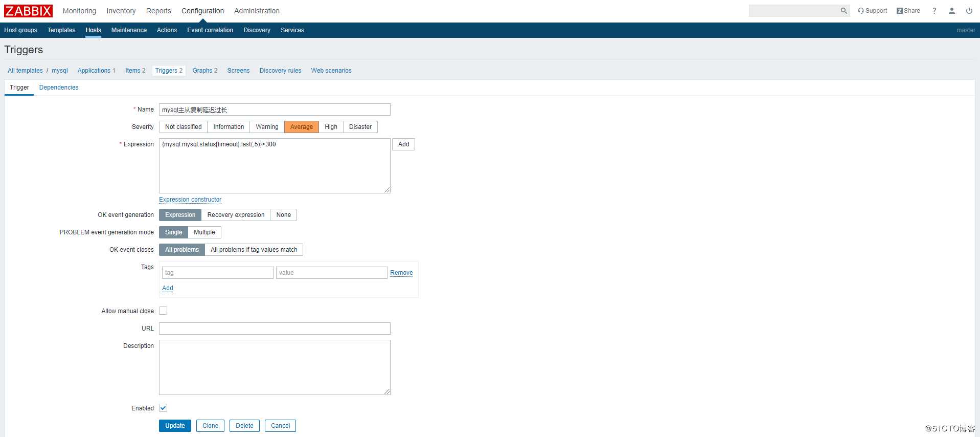Open All templates breadcrumb link
Viewport: 980px width, 437px height.
coord(25,71)
